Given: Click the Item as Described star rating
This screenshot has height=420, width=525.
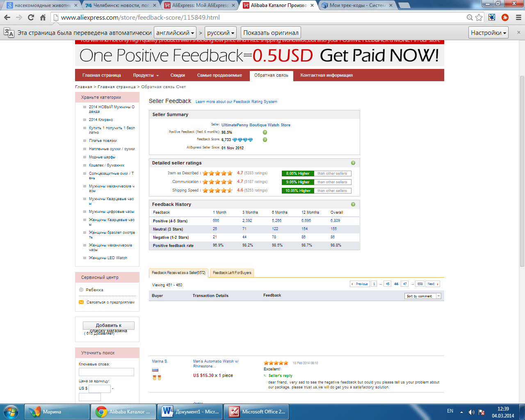Looking at the screenshot, I should pos(218,173).
